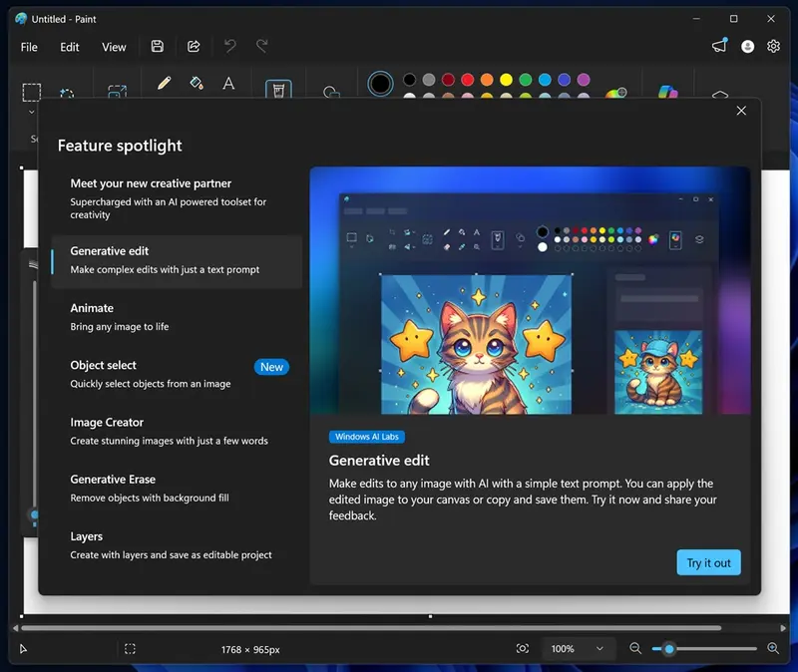This screenshot has height=672, width=798.
Task: Click the Share icon next to Save
Action: pyautogui.click(x=193, y=46)
